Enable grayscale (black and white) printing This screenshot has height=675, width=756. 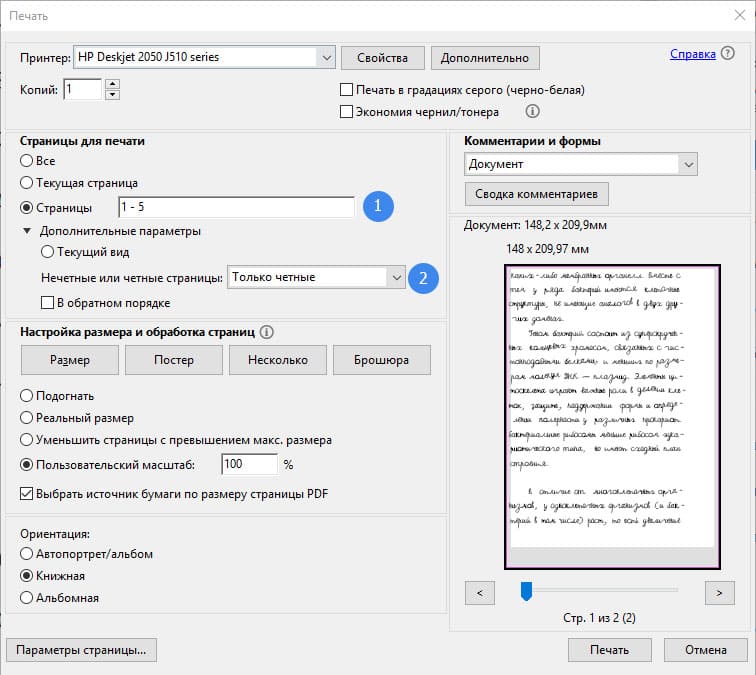[347, 90]
